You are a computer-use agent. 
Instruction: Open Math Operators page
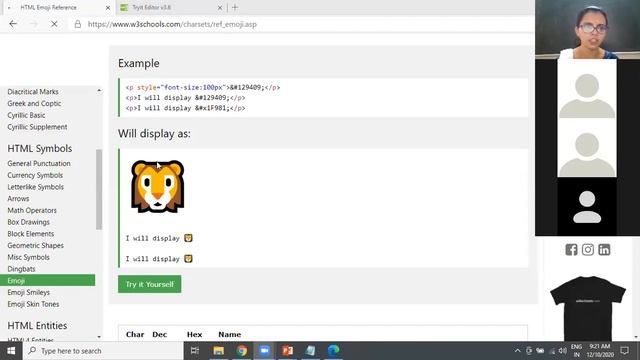pos(32,211)
